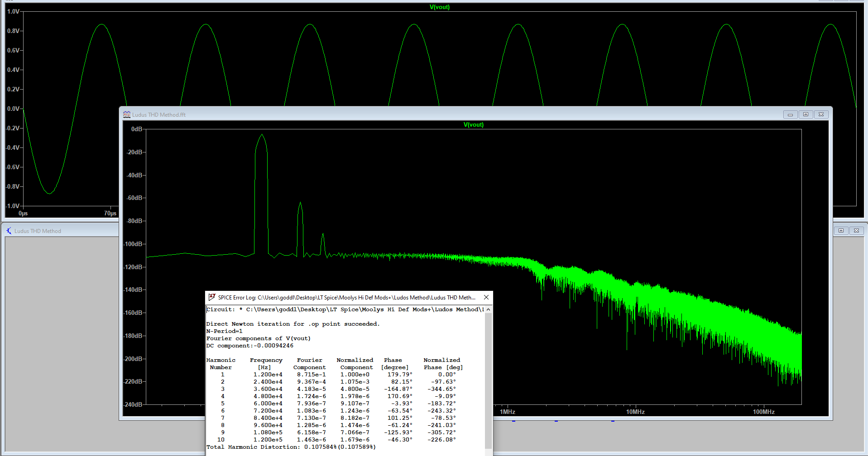868x456 pixels.
Task: Click the phase value 179.79° in error log
Action: click(400, 375)
